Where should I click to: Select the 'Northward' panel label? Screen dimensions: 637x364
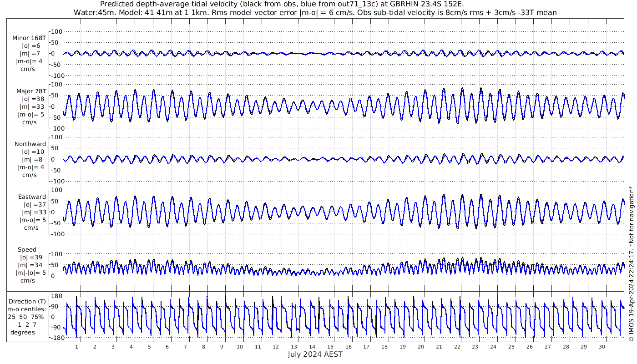click(30, 144)
